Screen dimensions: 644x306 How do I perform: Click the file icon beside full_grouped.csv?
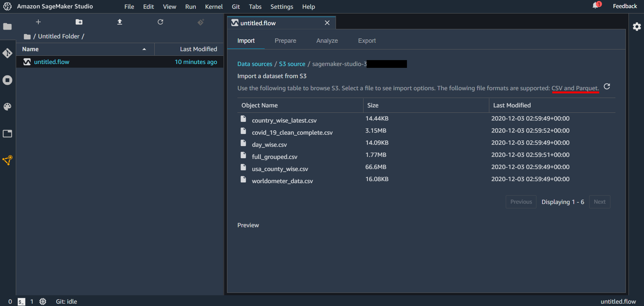243,155
